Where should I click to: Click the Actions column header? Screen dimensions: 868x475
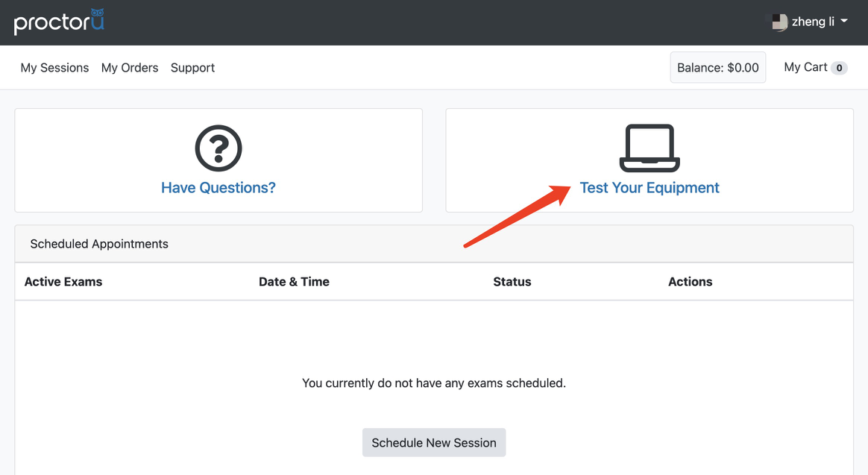coord(690,282)
